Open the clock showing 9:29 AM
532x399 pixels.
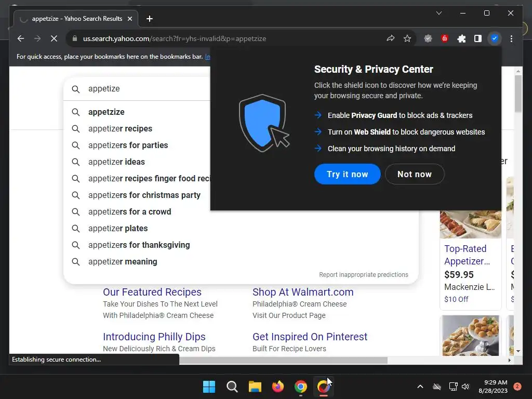493,387
